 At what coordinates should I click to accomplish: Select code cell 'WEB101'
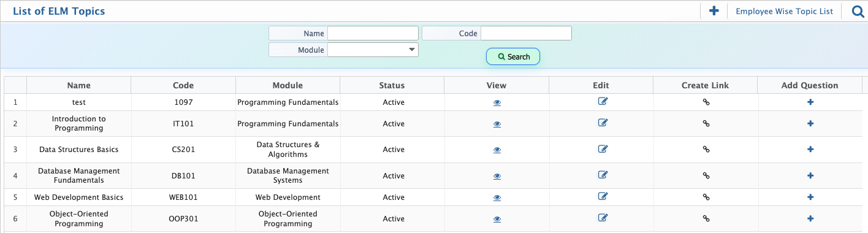click(183, 197)
